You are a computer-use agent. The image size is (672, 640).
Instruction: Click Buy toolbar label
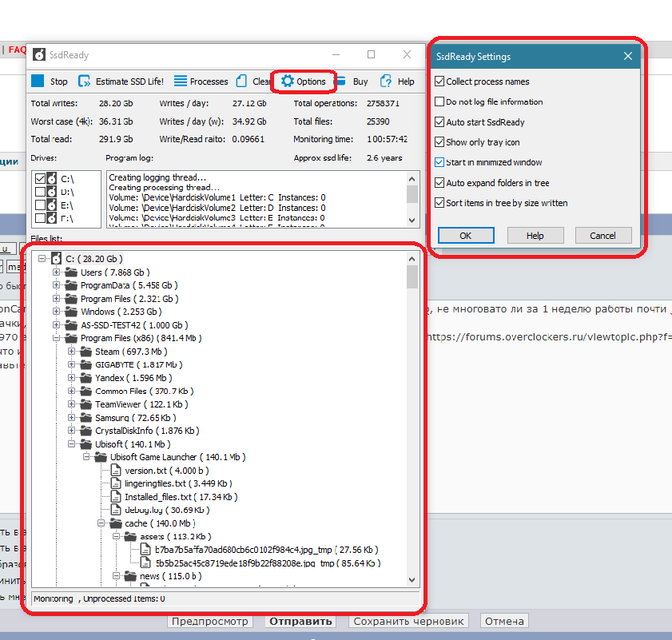click(x=360, y=81)
